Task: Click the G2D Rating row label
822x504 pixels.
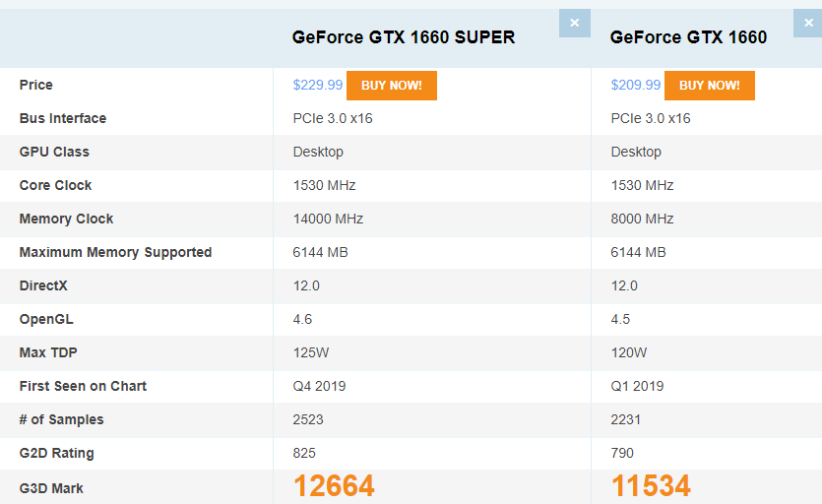Action: [57, 454]
